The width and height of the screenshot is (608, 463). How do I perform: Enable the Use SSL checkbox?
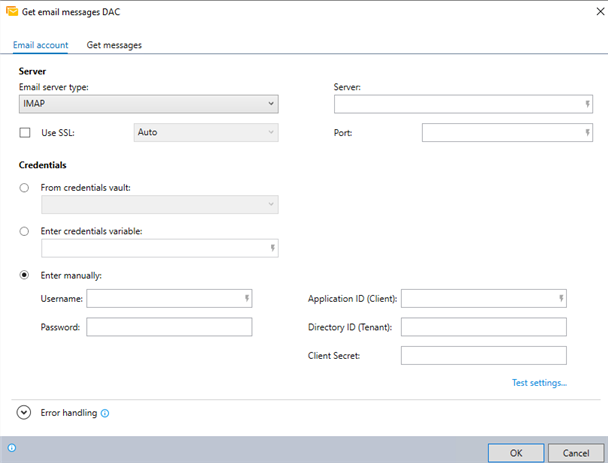25,132
